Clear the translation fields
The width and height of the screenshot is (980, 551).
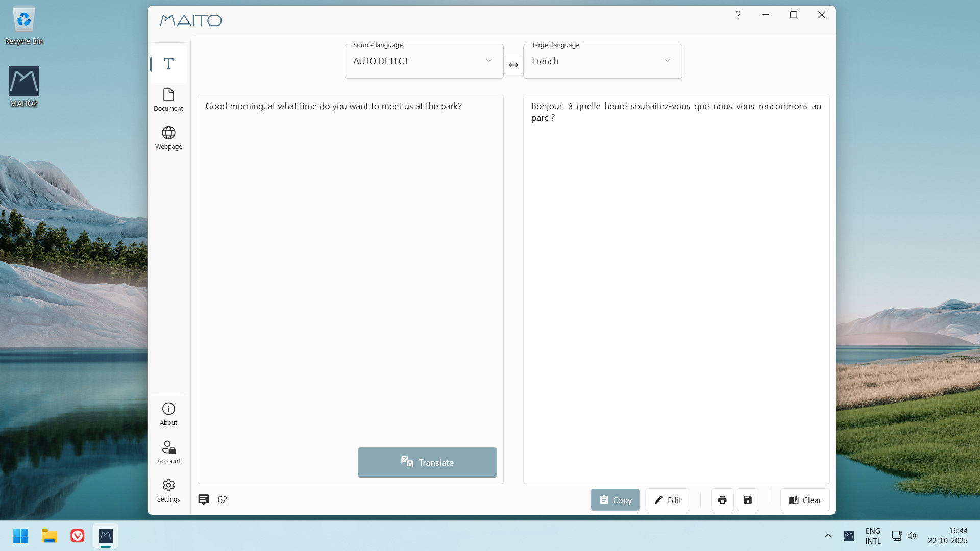(804, 500)
